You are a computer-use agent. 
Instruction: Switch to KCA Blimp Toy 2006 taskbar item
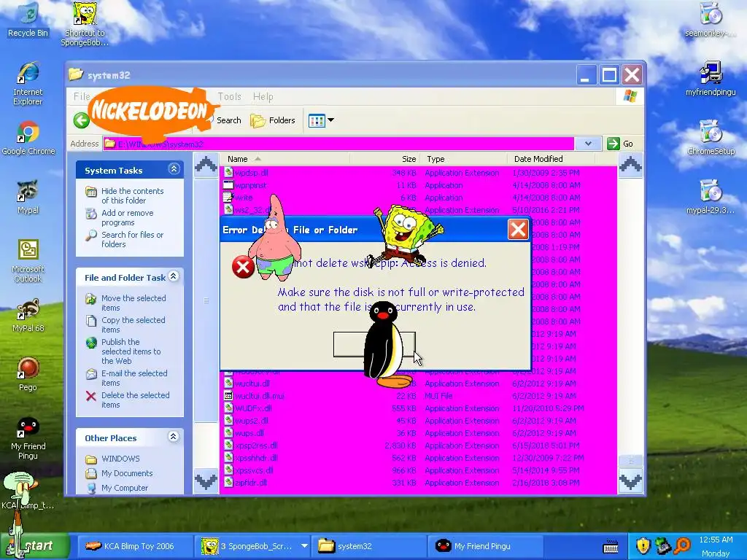133,546
